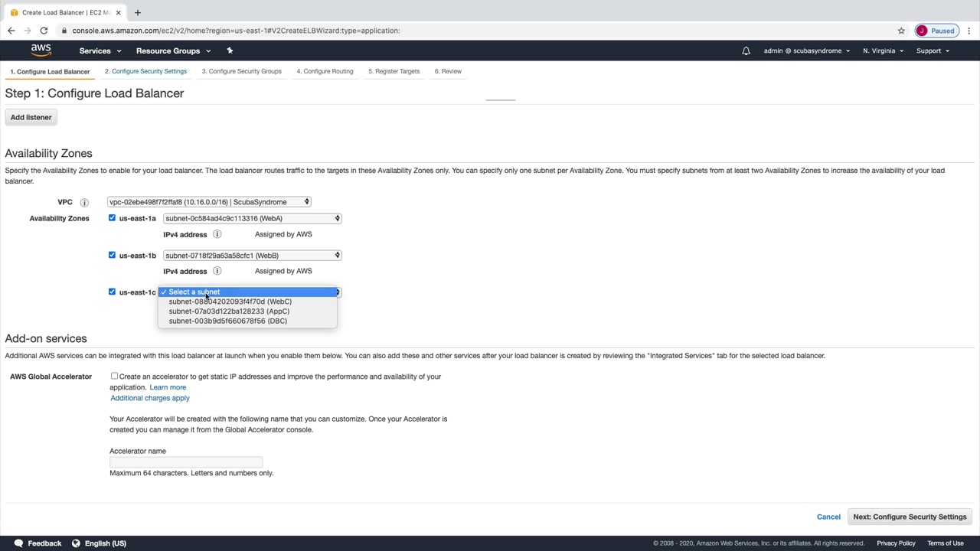Screen dimensions: 980x551
Task: Expand the Resource Groups menu
Action: 173,51
